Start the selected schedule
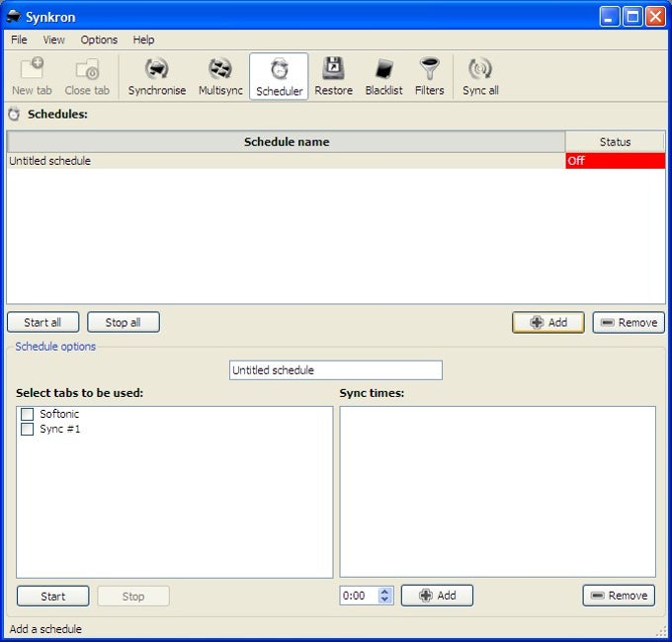This screenshot has height=642, width=672. (x=53, y=597)
